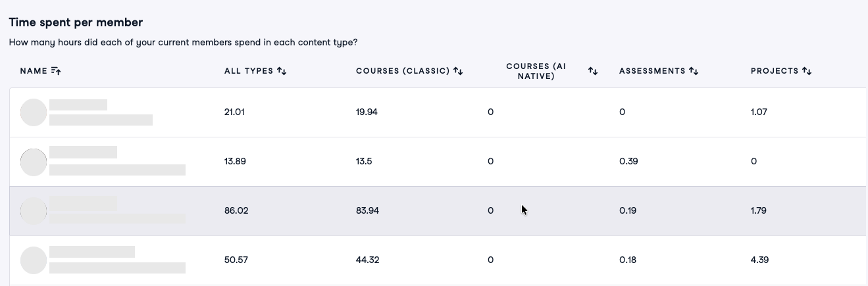Click the Name column header label
The width and height of the screenshot is (868, 286).
click(34, 71)
